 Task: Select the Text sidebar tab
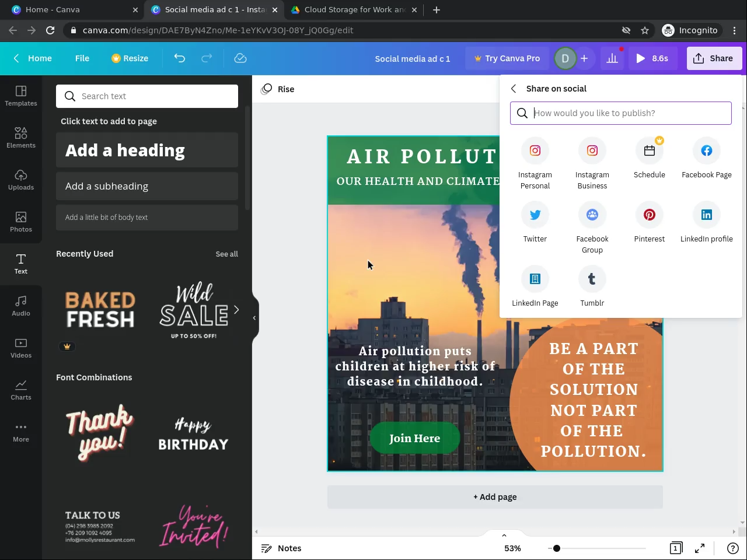pos(21,264)
